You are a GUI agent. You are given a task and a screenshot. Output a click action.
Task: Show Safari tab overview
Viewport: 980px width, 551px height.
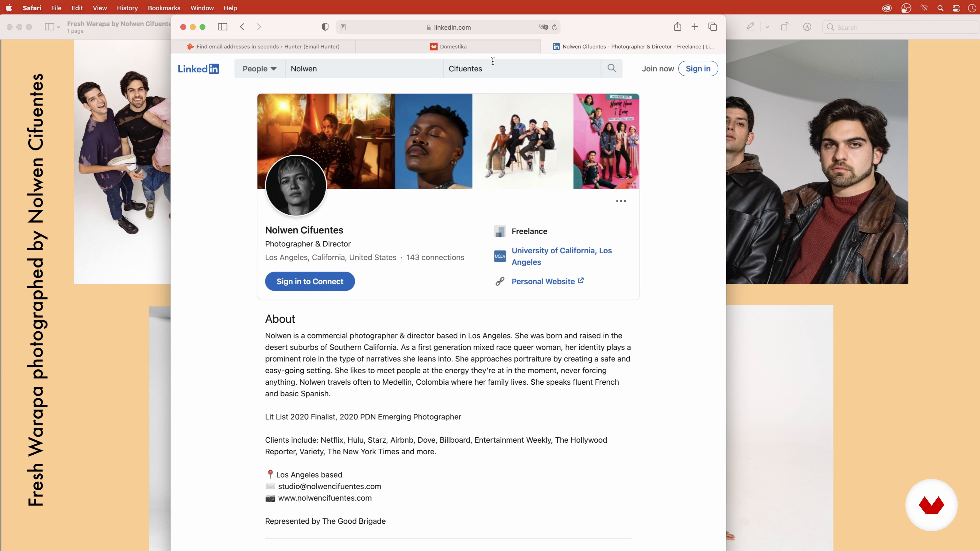tap(713, 27)
